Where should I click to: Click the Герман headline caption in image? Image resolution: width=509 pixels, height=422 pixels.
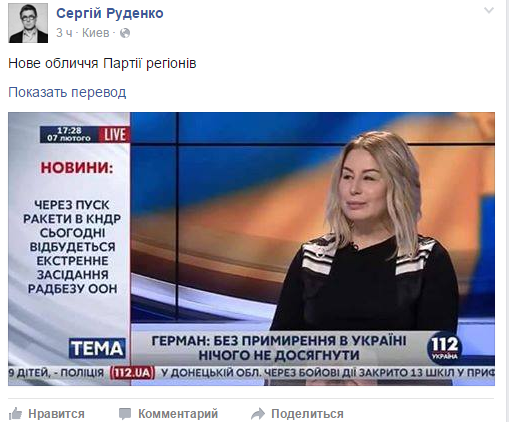[279, 348]
